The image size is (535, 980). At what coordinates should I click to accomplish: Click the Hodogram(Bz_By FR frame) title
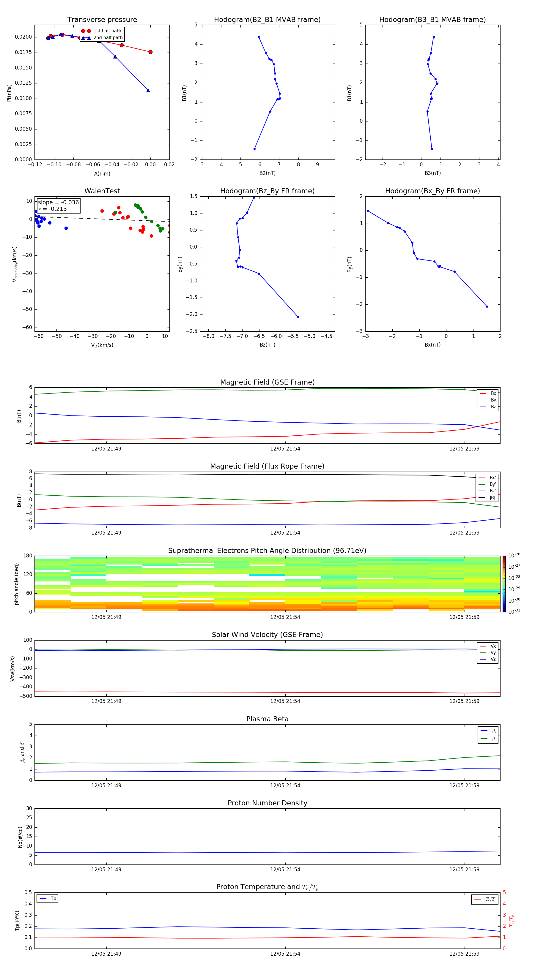pos(267,191)
